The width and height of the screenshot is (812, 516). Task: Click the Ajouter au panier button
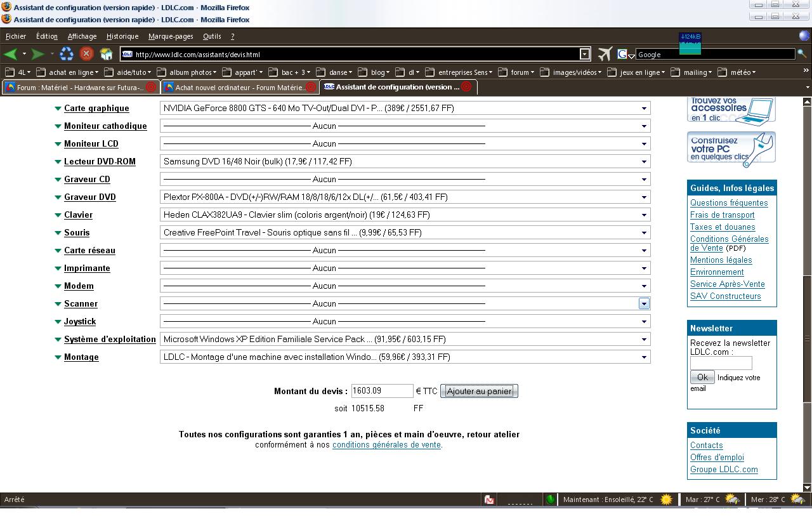479,391
